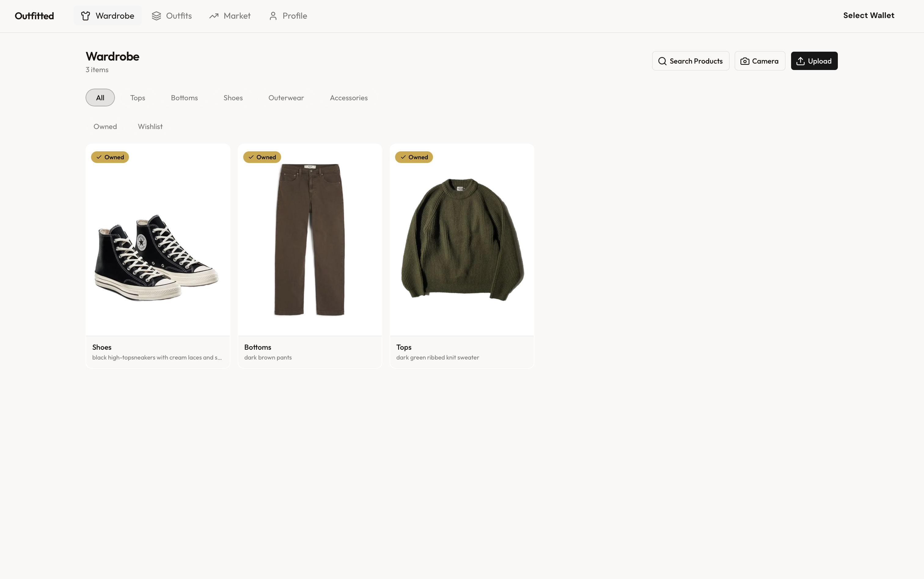Click the Camera icon
The width and height of the screenshot is (924, 579).
pyautogui.click(x=744, y=61)
